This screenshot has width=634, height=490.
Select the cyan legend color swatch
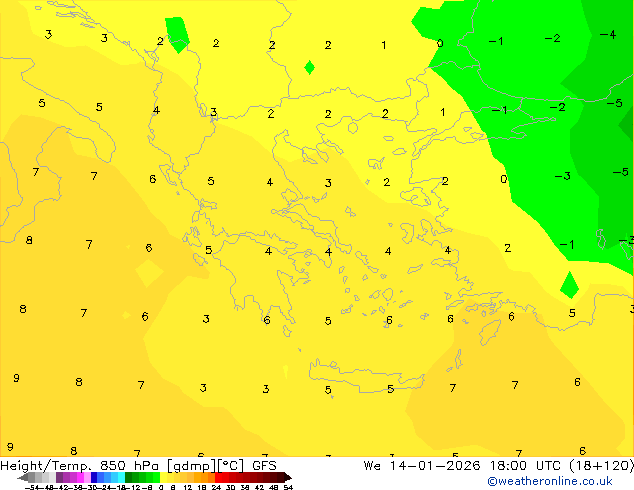[122, 477]
